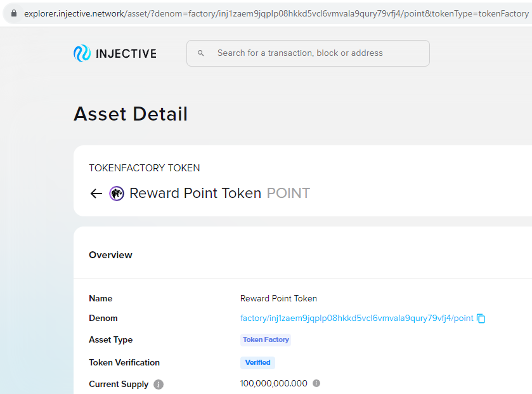Click the search transaction, block or address field
Screen dimensions: 532x394
point(308,53)
